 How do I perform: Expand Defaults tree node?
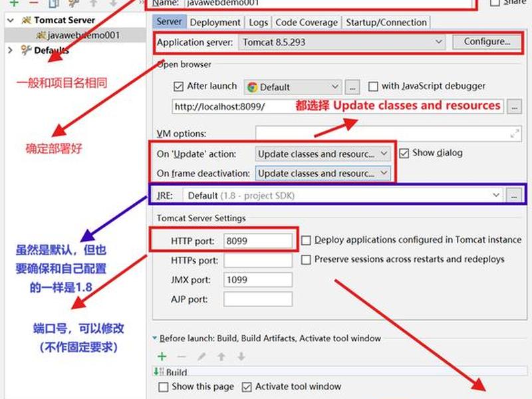[11, 51]
